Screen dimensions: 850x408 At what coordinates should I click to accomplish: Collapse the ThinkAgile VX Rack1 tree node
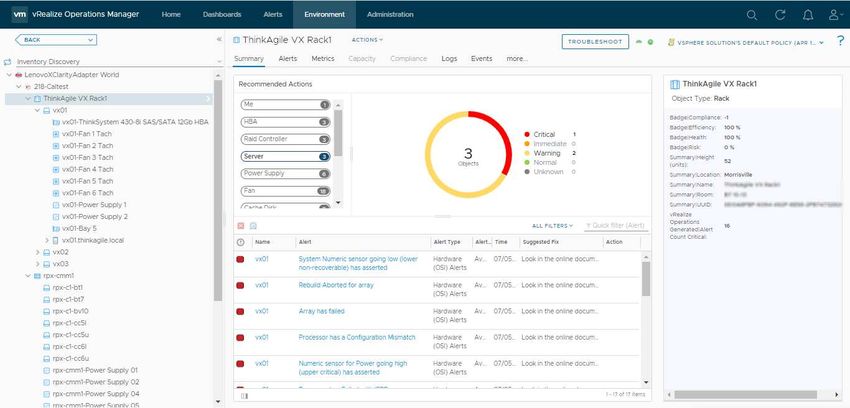pyautogui.click(x=28, y=99)
